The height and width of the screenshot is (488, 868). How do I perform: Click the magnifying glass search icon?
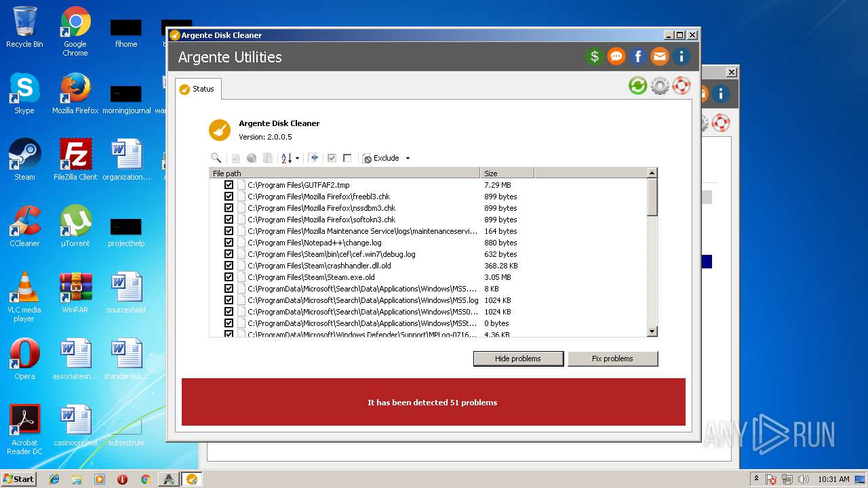pos(216,158)
